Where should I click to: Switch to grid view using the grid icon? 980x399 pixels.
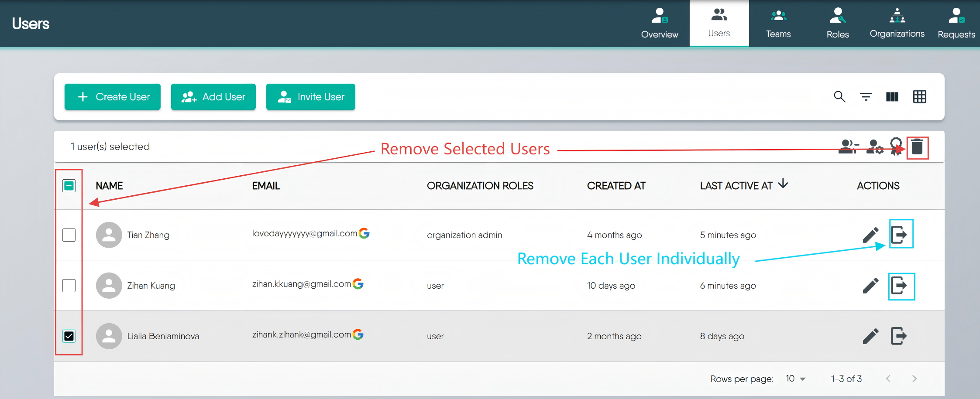click(920, 97)
